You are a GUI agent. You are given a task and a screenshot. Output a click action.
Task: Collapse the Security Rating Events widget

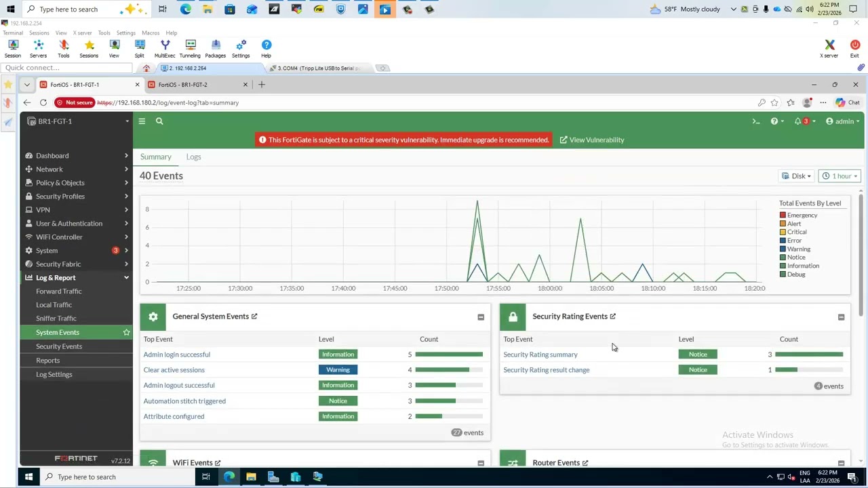click(841, 317)
